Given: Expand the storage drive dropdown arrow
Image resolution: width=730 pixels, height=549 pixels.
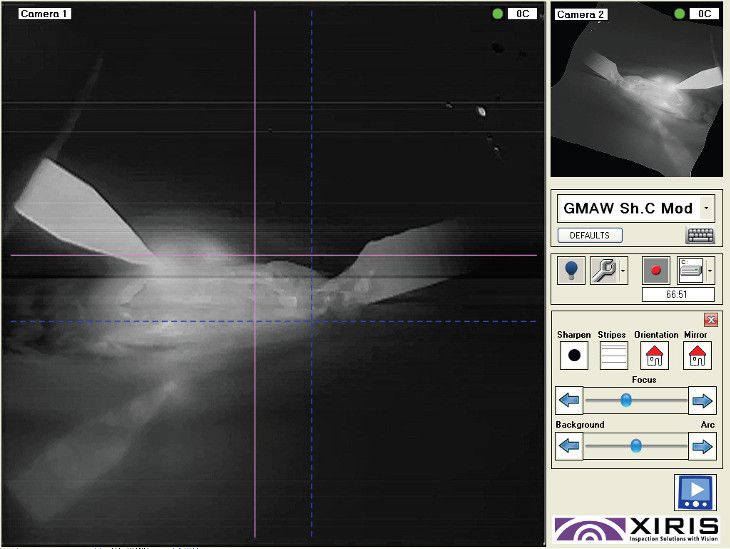Looking at the screenshot, I should pos(711,270).
